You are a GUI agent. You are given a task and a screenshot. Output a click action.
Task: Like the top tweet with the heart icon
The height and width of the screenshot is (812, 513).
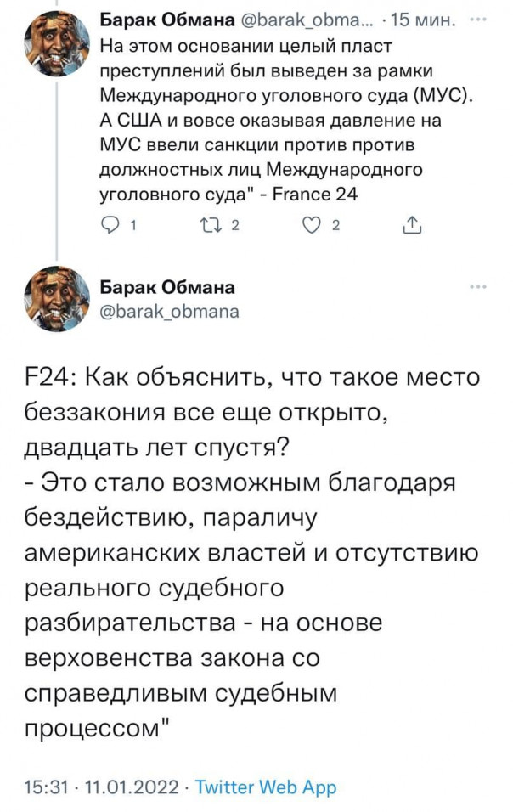pyautogui.click(x=313, y=226)
